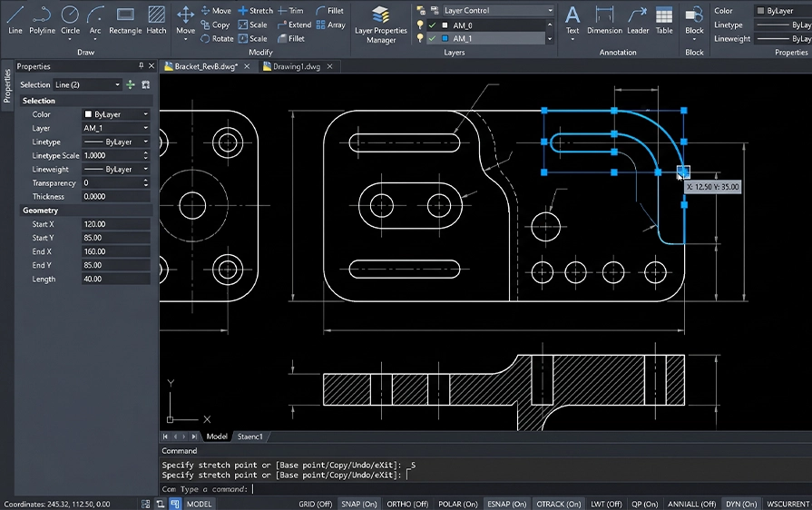Adjust the Transparency stepper arrows

pos(145,182)
